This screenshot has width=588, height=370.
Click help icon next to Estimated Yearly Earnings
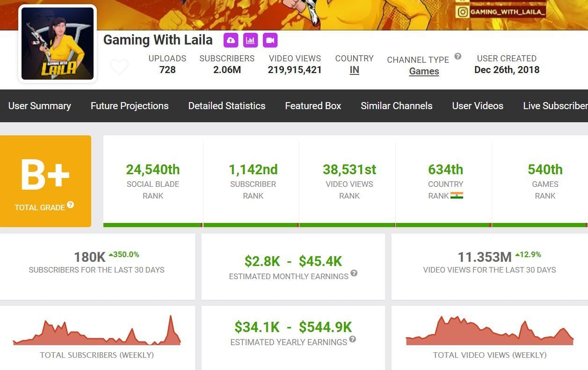353,339
